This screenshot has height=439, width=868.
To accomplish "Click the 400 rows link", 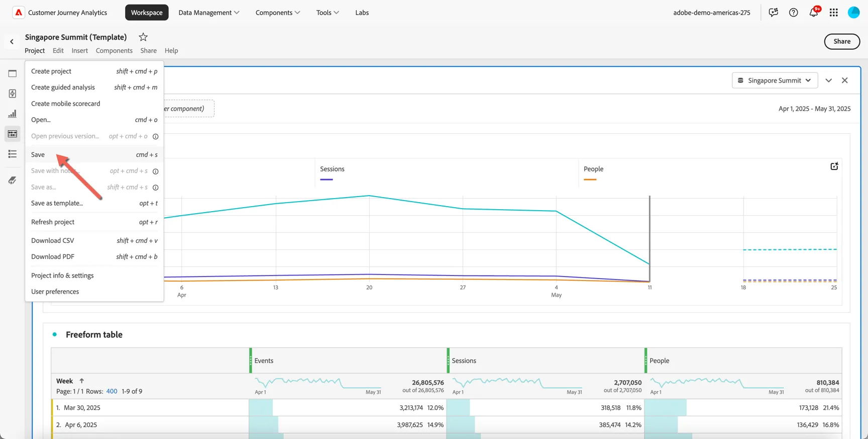I will coord(112,391).
